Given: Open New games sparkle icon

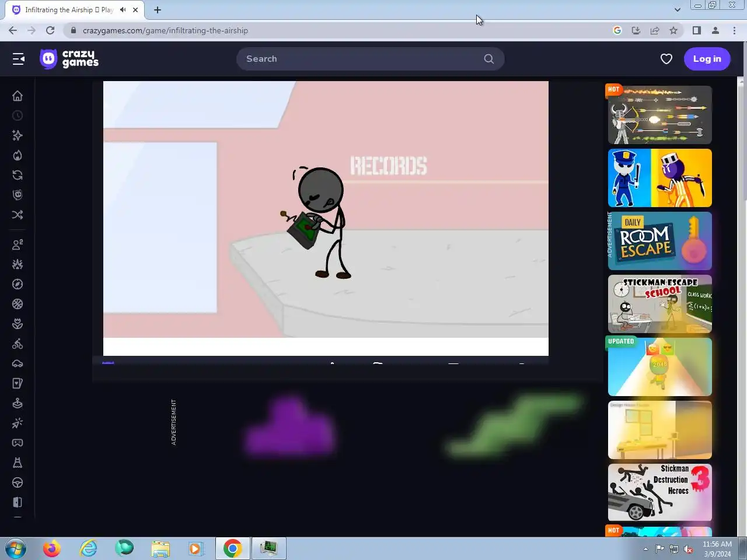Looking at the screenshot, I should coord(18,135).
